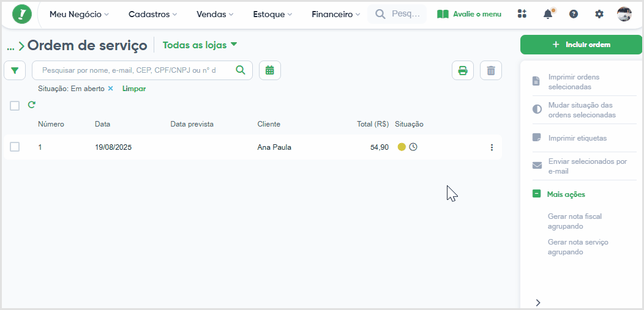Image resolution: width=644 pixels, height=310 pixels.
Task: Click the Data column header
Action: [x=102, y=124]
